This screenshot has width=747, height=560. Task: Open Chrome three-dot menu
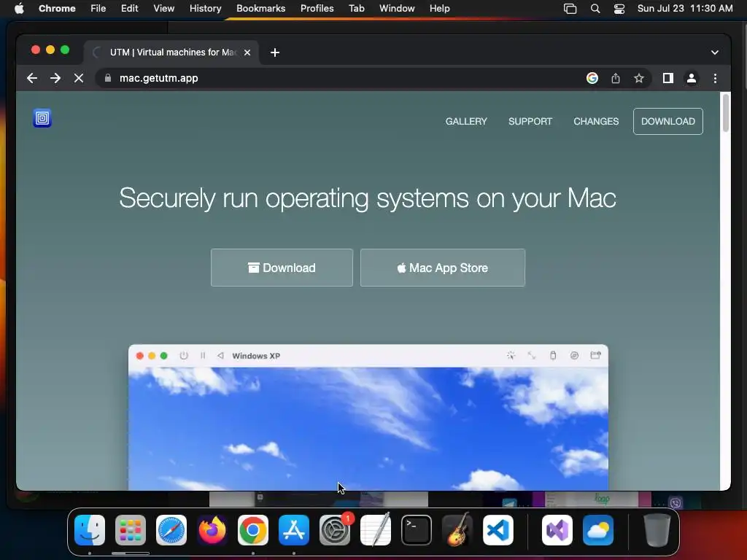715,78
